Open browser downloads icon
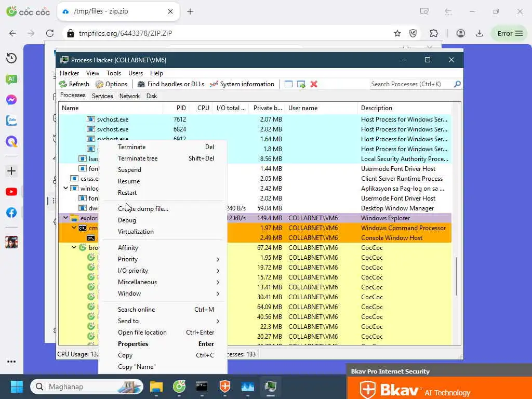Viewport: 532px width, 399px height. pos(480,33)
